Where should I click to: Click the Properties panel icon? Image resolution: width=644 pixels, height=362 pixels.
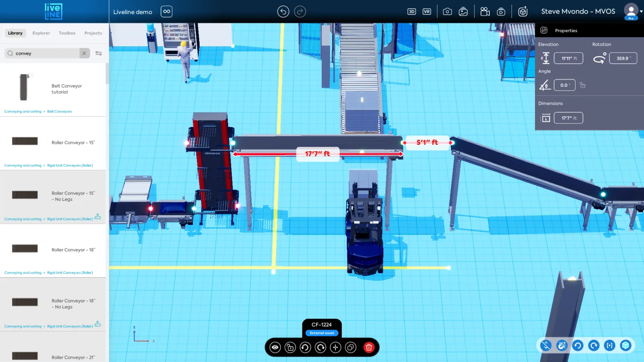[544, 30]
